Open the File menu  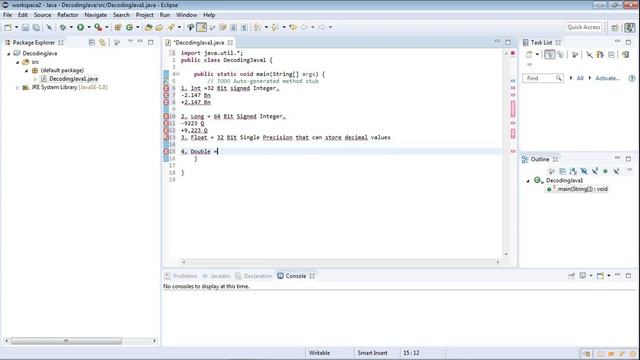(x=7, y=15)
